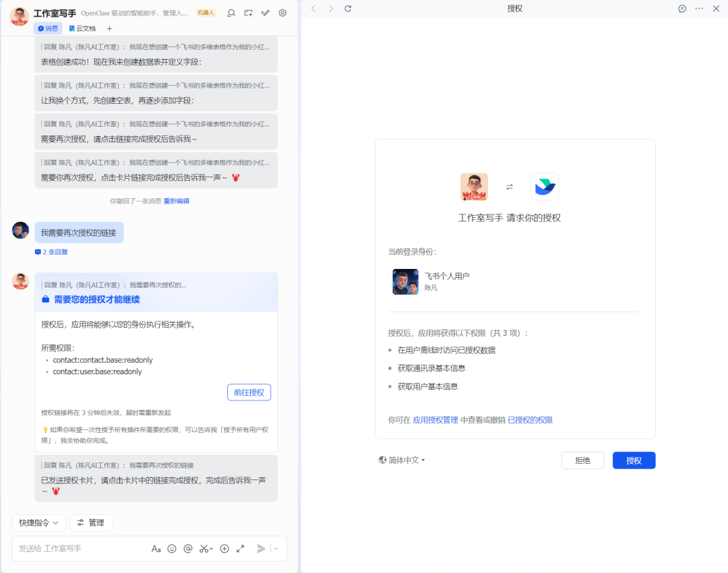Image resolution: width=728 pixels, height=573 pixels.
Task: Click the @ mention icon
Action: [x=188, y=549]
